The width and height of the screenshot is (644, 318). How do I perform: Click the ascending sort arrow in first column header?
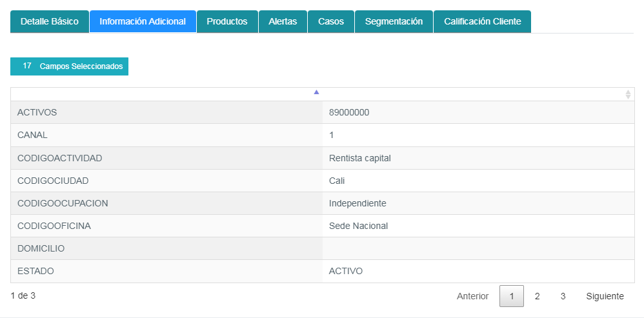(x=316, y=92)
